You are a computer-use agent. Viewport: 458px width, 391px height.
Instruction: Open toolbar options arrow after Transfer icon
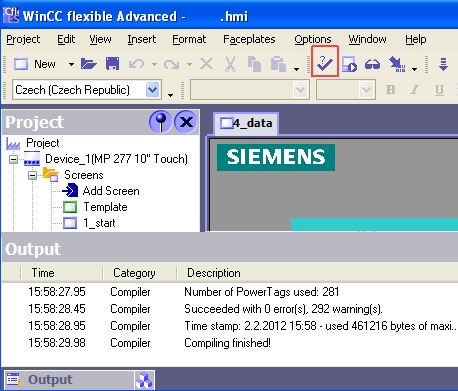pyautogui.click(x=414, y=69)
